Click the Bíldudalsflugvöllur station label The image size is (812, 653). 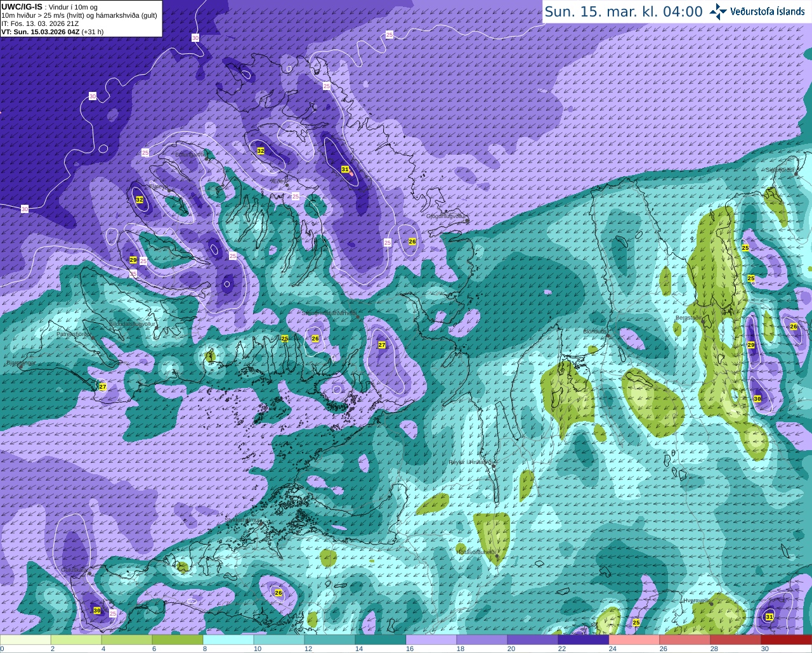[133, 323]
